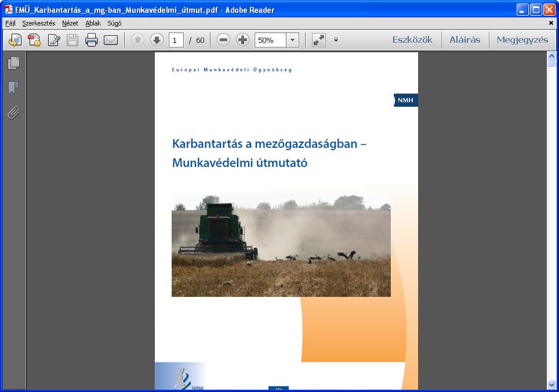Click the total page count 60

point(201,40)
